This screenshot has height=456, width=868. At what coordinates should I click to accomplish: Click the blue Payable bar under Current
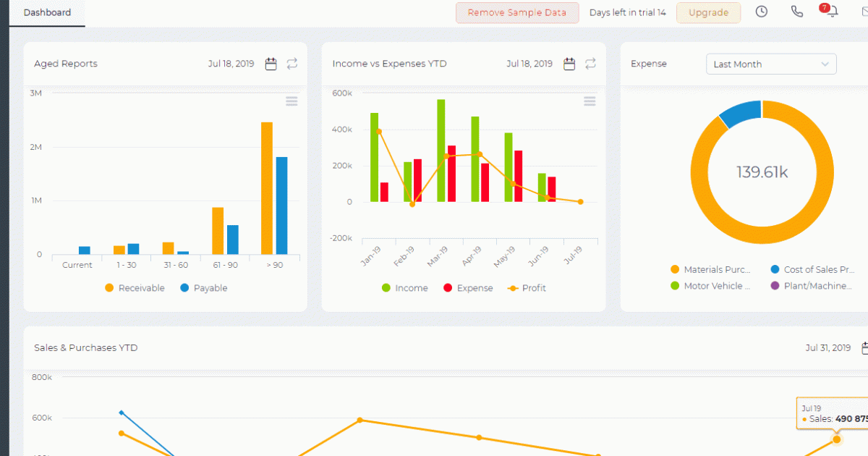(85, 250)
